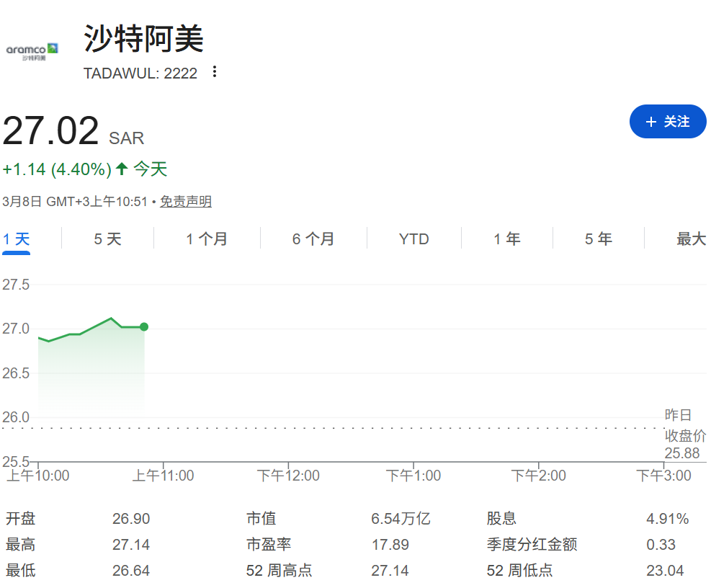
Task: Switch to the 5 天 chart tab
Action: 107,239
